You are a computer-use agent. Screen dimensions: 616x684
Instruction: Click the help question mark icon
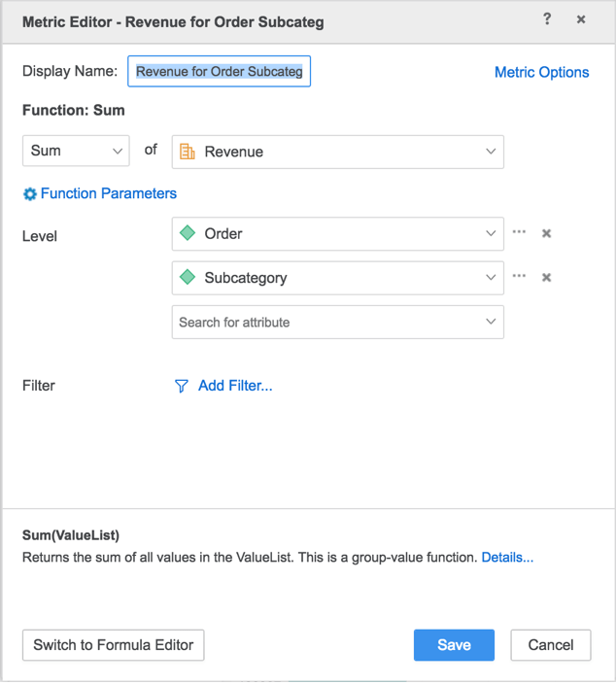click(547, 18)
